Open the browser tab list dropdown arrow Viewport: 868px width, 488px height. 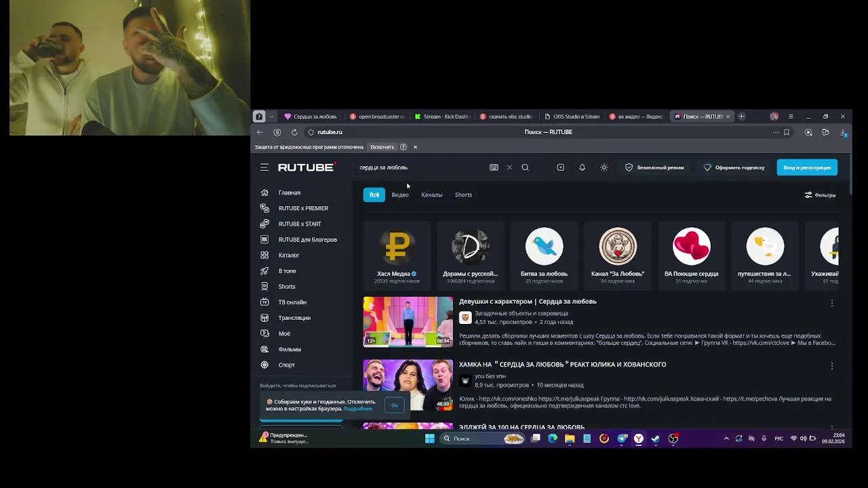point(271,117)
